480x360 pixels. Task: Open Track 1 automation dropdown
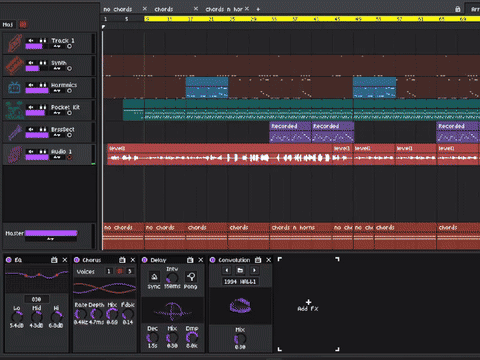pyautogui.click(x=57, y=46)
